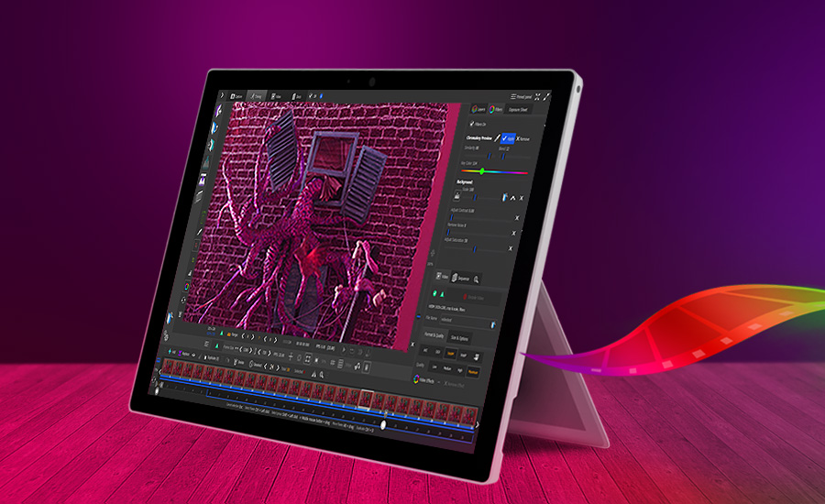Select the top tool in left toolbar
Viewport: 825px width, 504px height.
click(x=217, y=109)
